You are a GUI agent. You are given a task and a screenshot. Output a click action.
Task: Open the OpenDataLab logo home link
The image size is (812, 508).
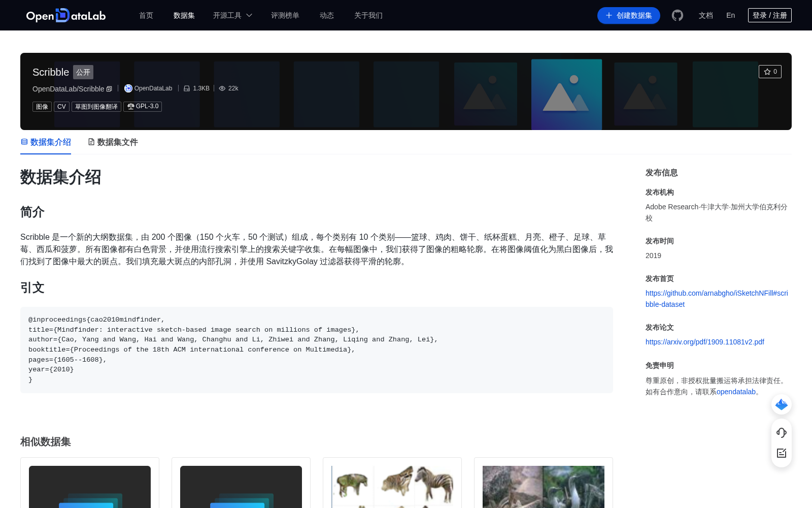point(66,16)
